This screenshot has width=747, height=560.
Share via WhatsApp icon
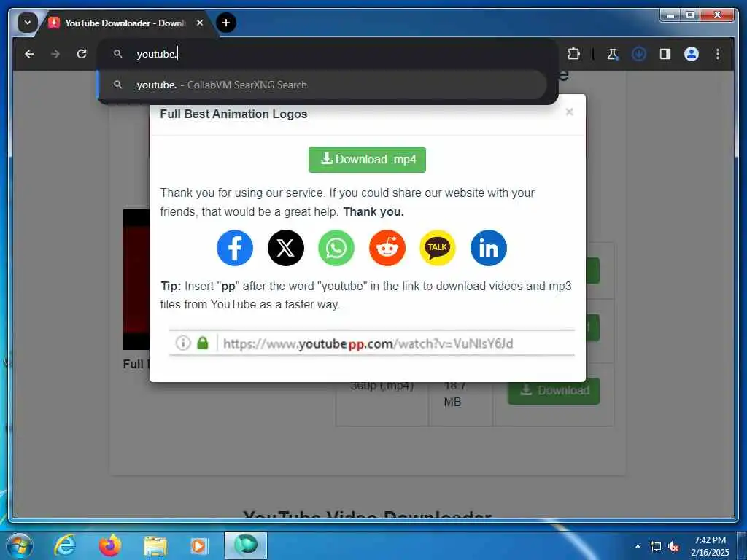coord(336,248)
